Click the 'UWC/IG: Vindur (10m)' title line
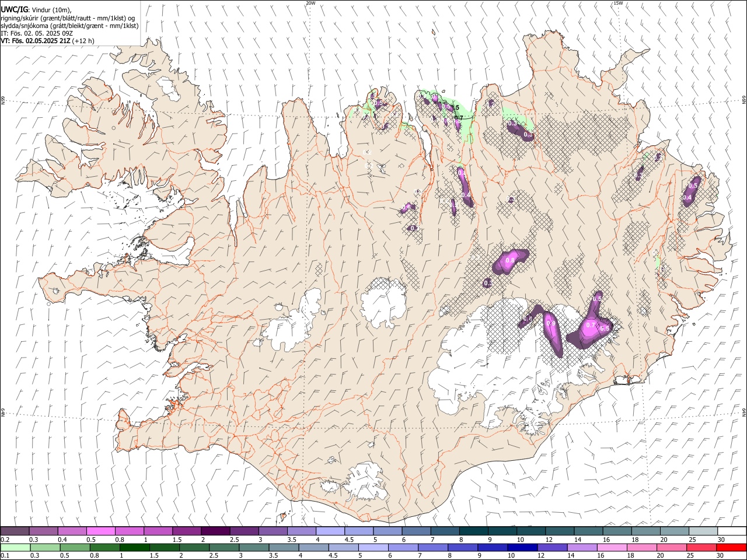The width and height of the screenshot is (747, 560). tap(36, 9)
